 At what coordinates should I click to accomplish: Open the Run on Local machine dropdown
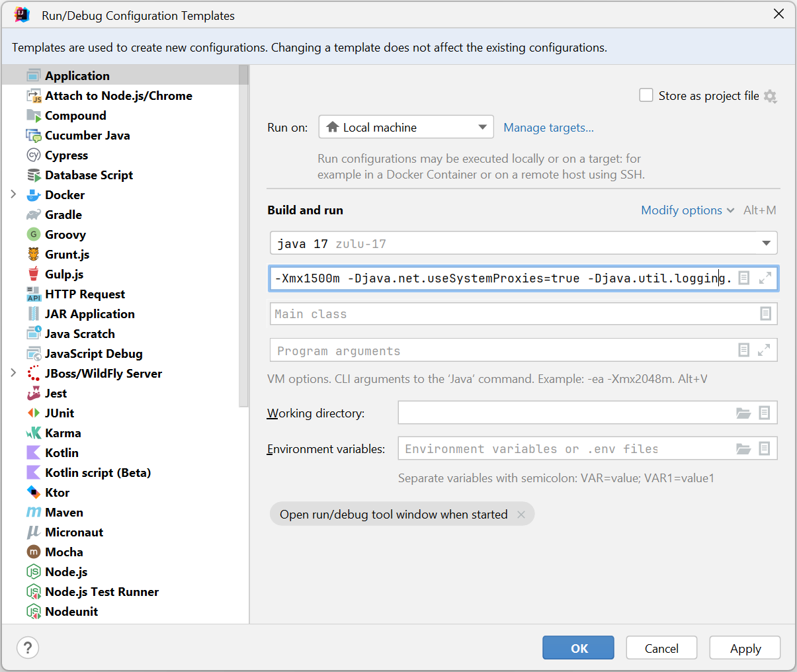pyautogui.click(x=406, y=127)
